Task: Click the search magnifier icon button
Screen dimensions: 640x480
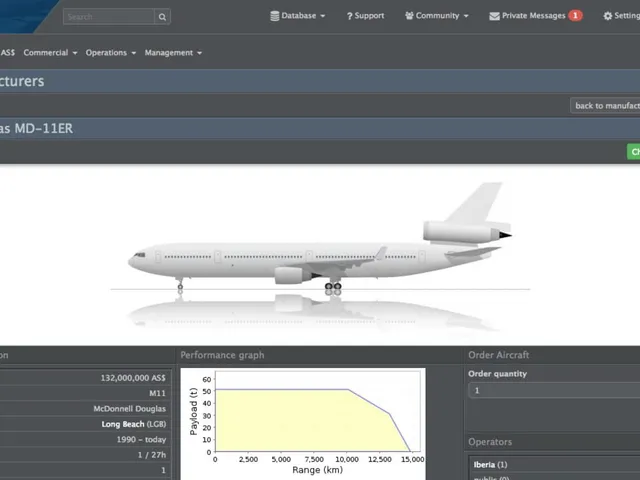Action: [162, 17]
